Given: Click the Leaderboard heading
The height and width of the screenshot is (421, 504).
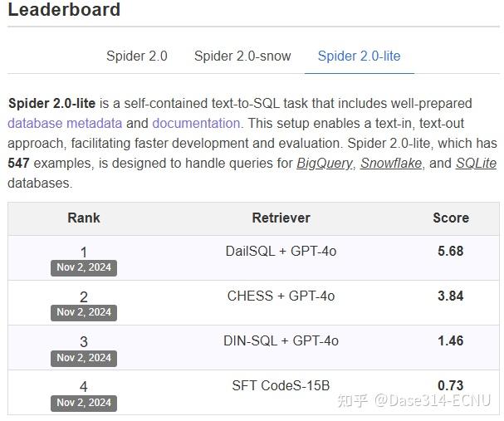Looking at the screenshot, I should [x=64, y=11].
